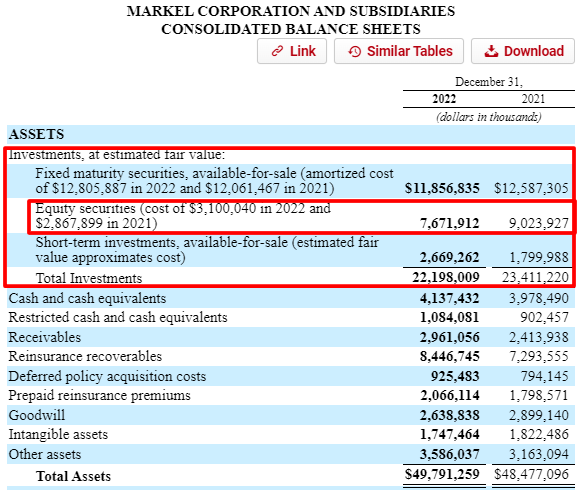Click intangible assets value 1,747,464

click(x=449, y=434)
